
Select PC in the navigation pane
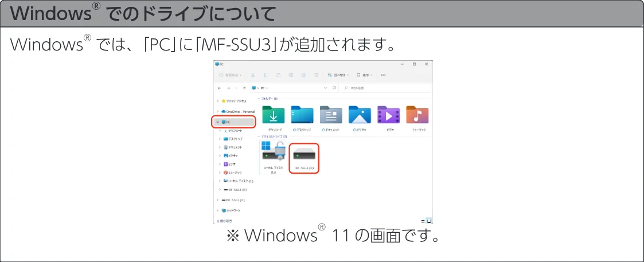coord(234,122)
